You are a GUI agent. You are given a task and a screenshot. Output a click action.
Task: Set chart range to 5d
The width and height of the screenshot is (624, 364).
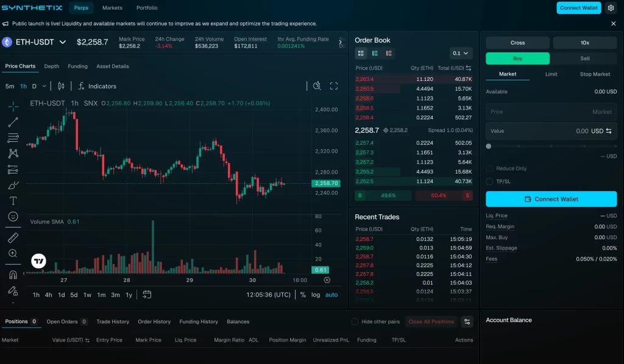(74, 295)
